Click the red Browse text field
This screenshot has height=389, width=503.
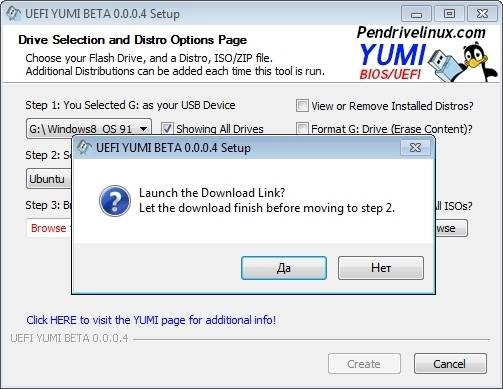49,228
